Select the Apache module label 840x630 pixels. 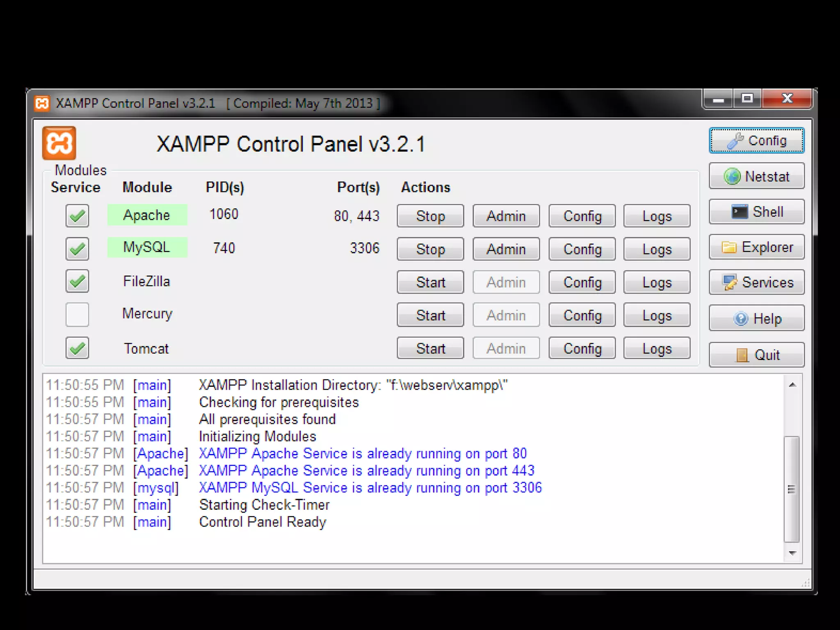click(147, 215)
